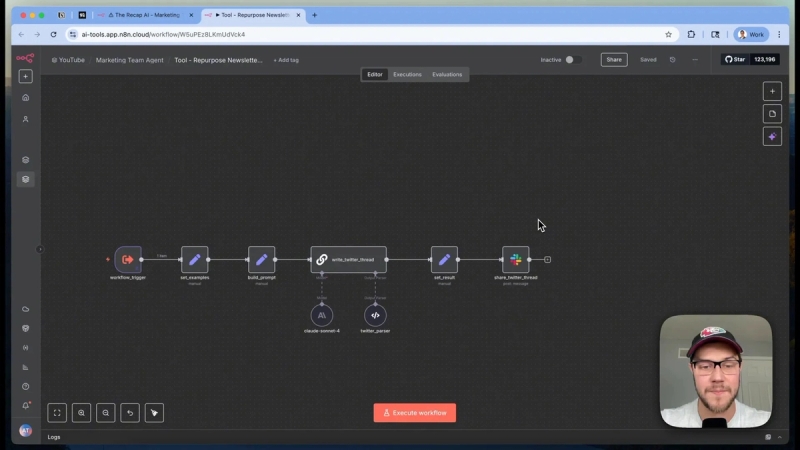Zoom in on the workflow canvas

(x=81, y=413)
